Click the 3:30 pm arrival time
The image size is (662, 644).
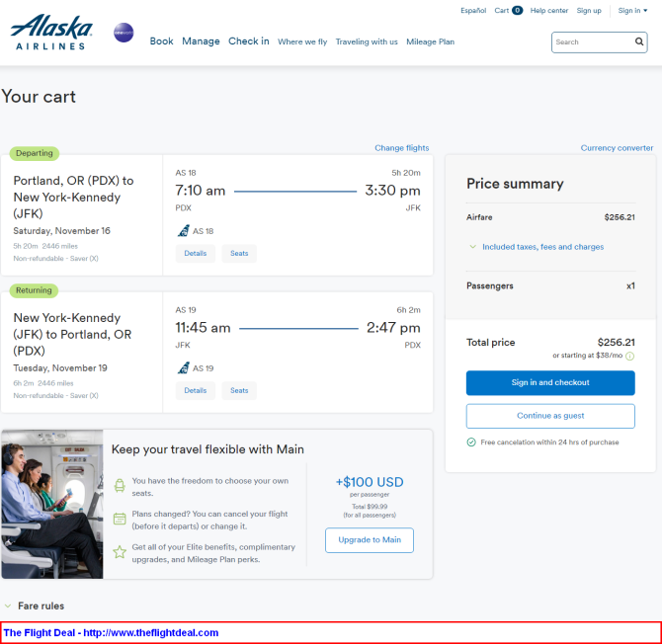click(x=392, y=191)
